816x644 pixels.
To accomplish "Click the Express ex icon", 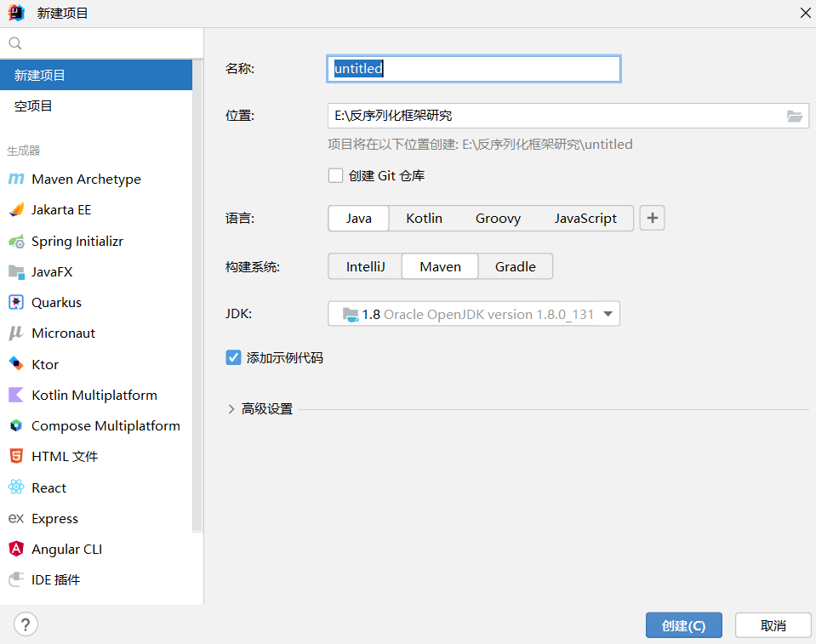I will pyautogui.click(x=16, y=518).
